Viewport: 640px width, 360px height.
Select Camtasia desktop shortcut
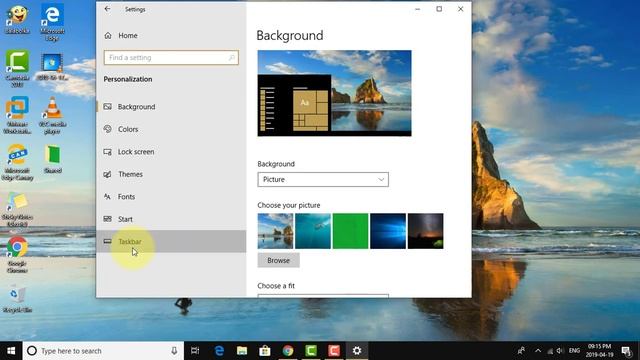[17, 69]
